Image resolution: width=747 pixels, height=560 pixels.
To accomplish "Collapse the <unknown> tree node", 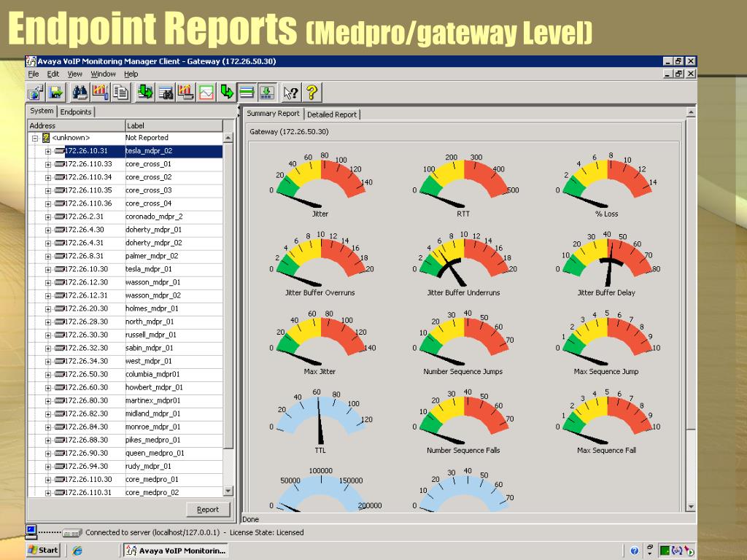I will point(35,139).
